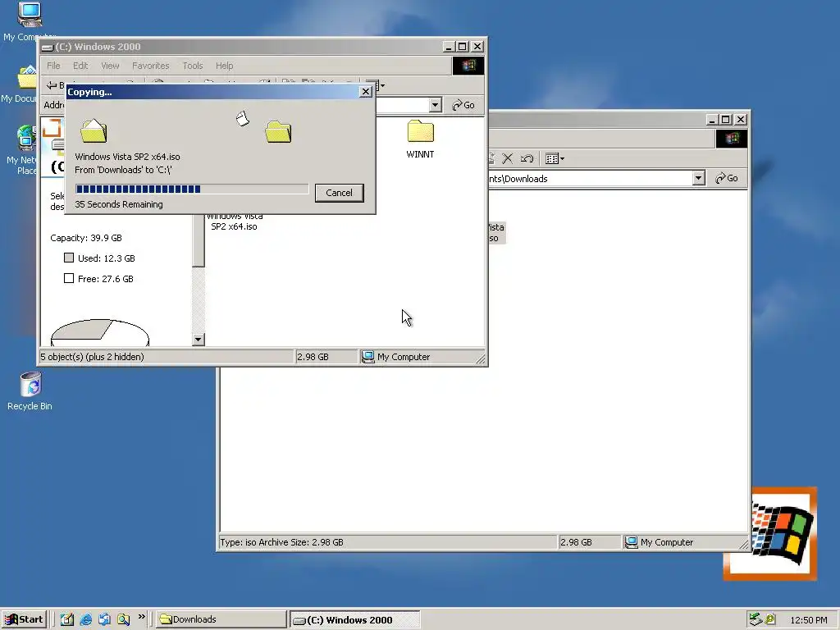Click Go button in Downloads window
The width and height of the screenshot is (840, 630).
pyautogui.click(x=727, y=178)
